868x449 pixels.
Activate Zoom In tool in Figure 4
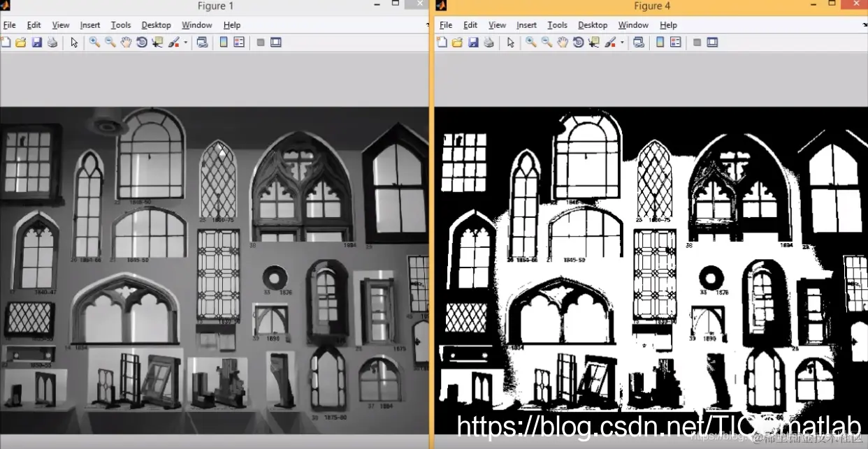(x=531, y=43)
